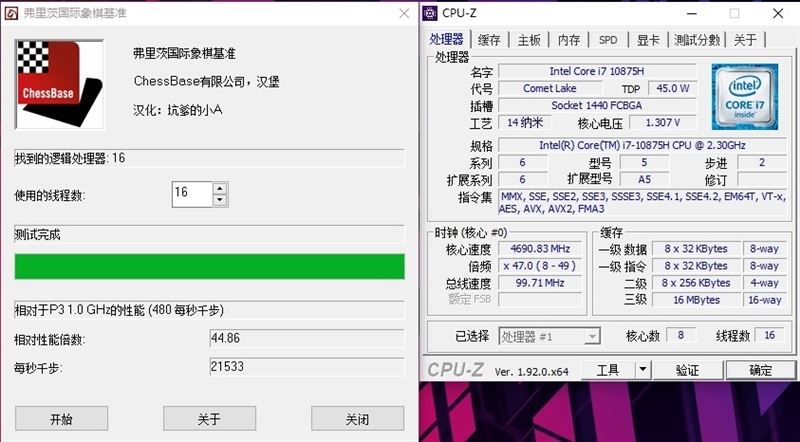Viewport: 800px width, 442px height.
Task: Click the processor name Intel Core i7 10875H
Action: (597, 71)
